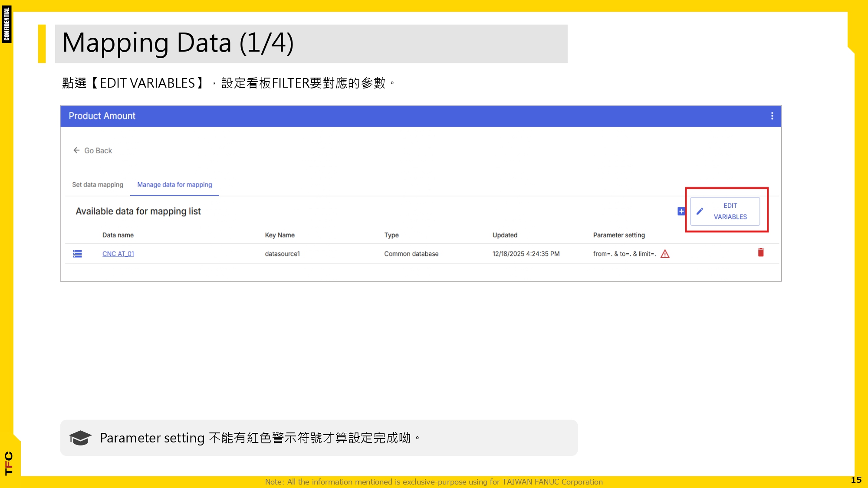Add new mapping data with the blue plus icon

coord(681,211)
